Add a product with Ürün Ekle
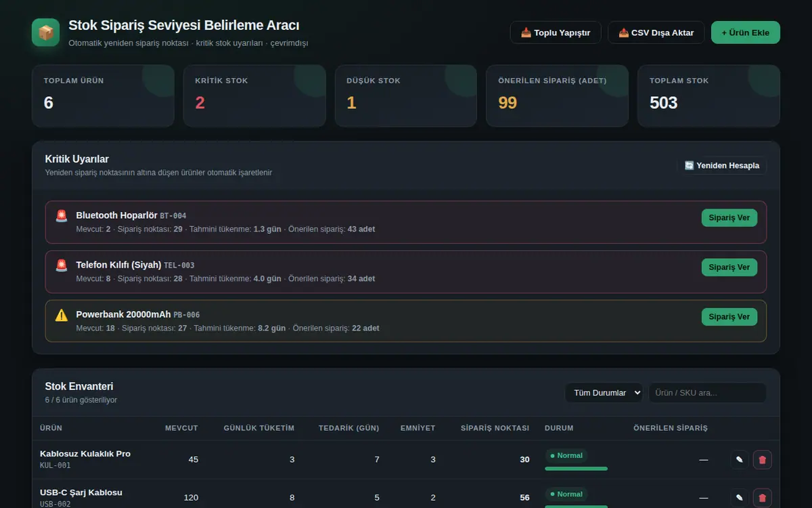This screenshot has width=812, height=508. [746, 33]
